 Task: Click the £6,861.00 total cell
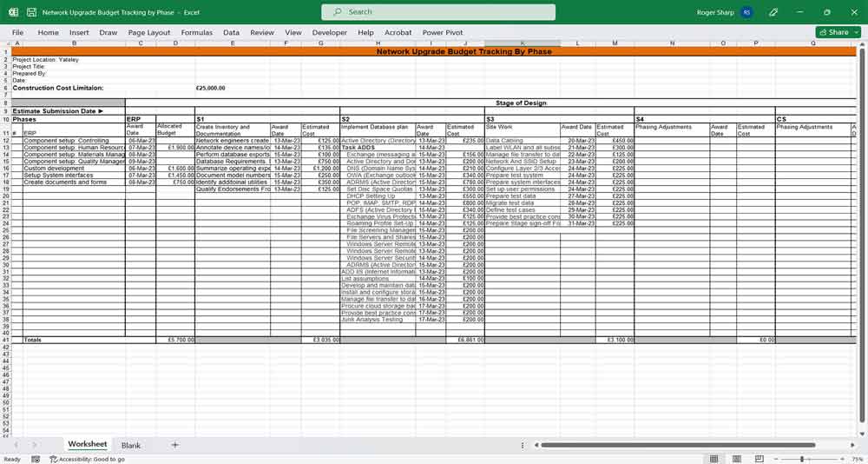(x=465, y=340)
